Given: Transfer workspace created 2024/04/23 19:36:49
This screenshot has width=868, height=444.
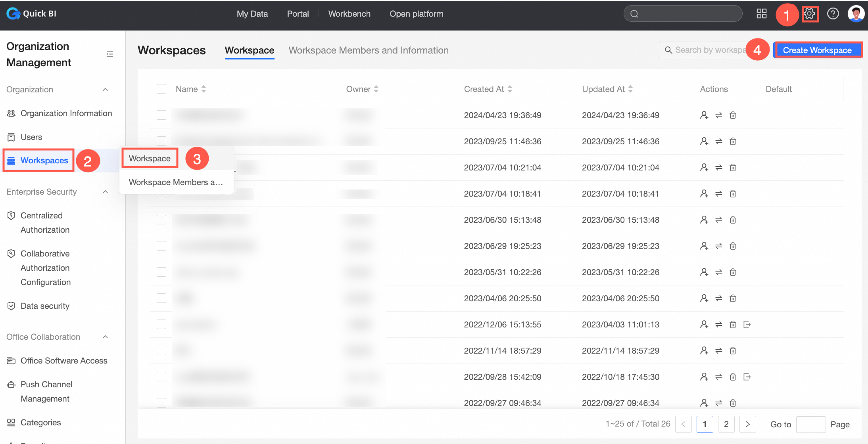Looking at the screenshot, I should click(x=718, y=115).
